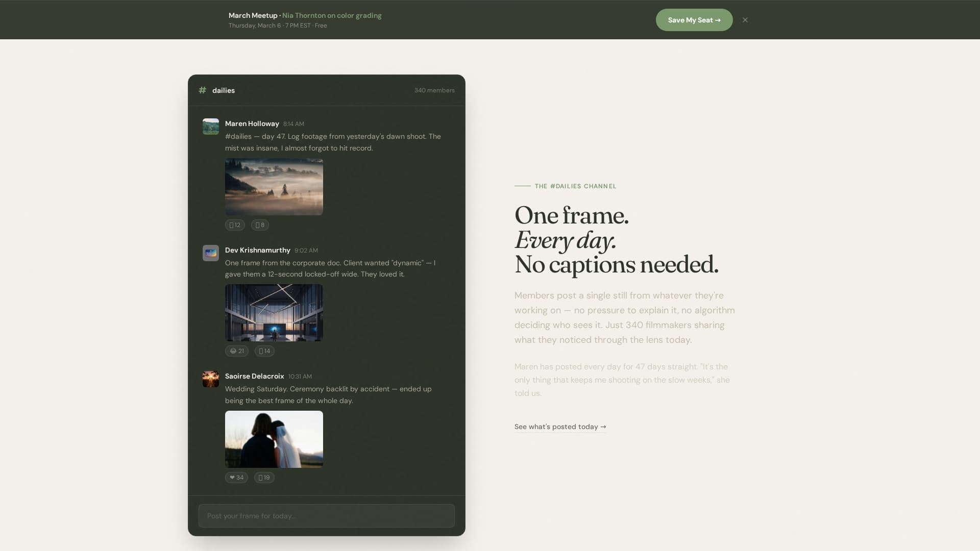
Task: Click the Save My Seat button
Action: (694, 20)
